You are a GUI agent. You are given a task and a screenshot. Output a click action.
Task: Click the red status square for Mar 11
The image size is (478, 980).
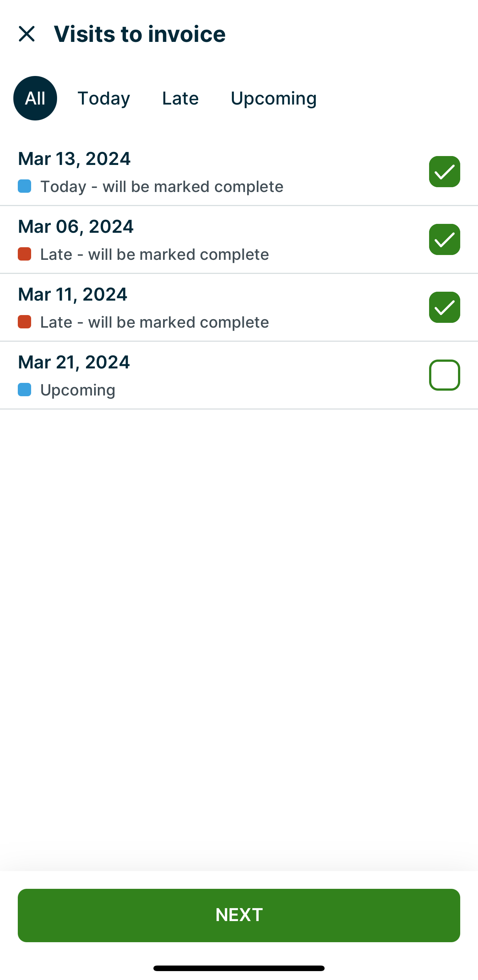point(24,322)
